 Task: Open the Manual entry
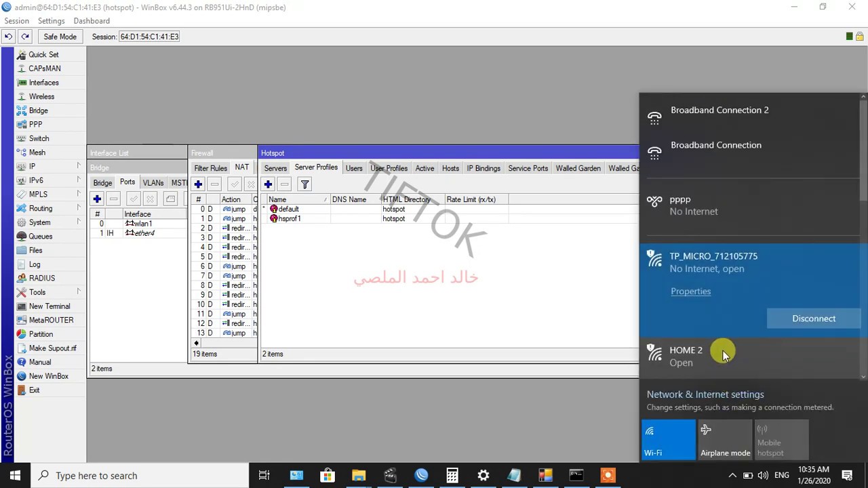point(39,362)
